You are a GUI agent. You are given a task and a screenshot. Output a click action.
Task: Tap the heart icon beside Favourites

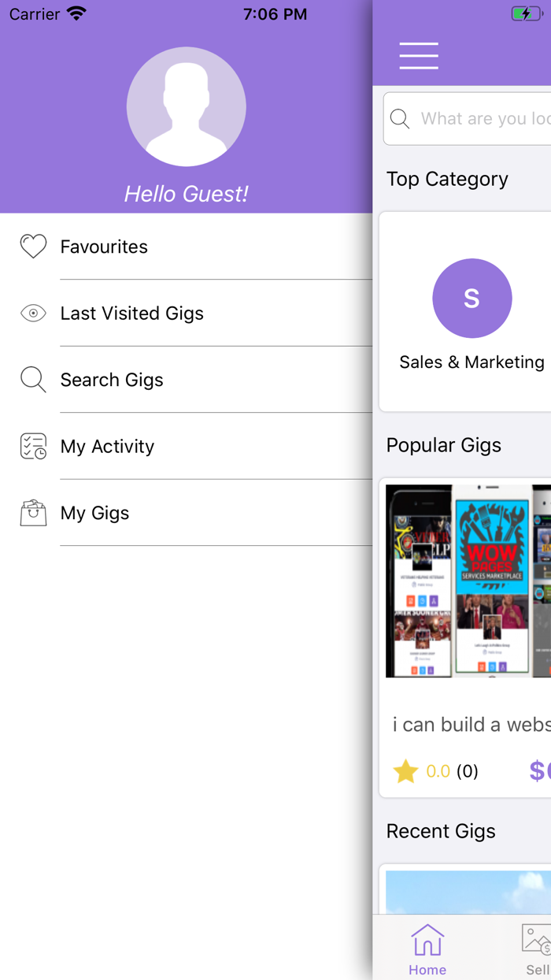(x=33, y=247)
